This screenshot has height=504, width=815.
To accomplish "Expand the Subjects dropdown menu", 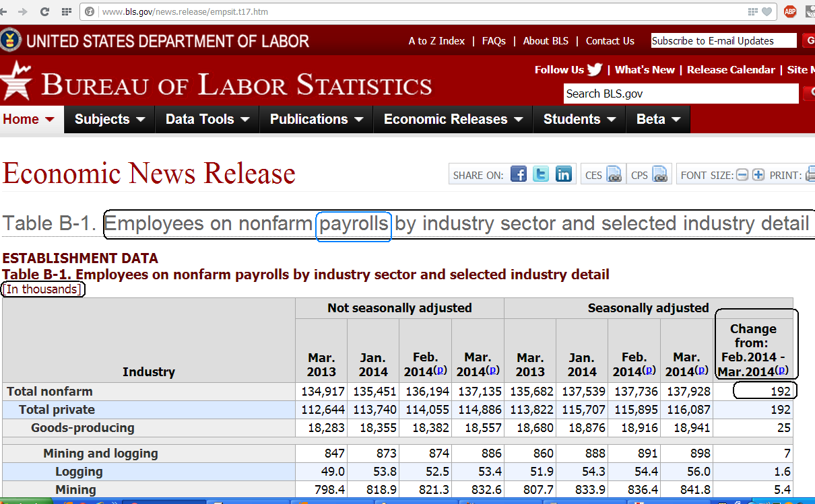I will tap(110, 119).
